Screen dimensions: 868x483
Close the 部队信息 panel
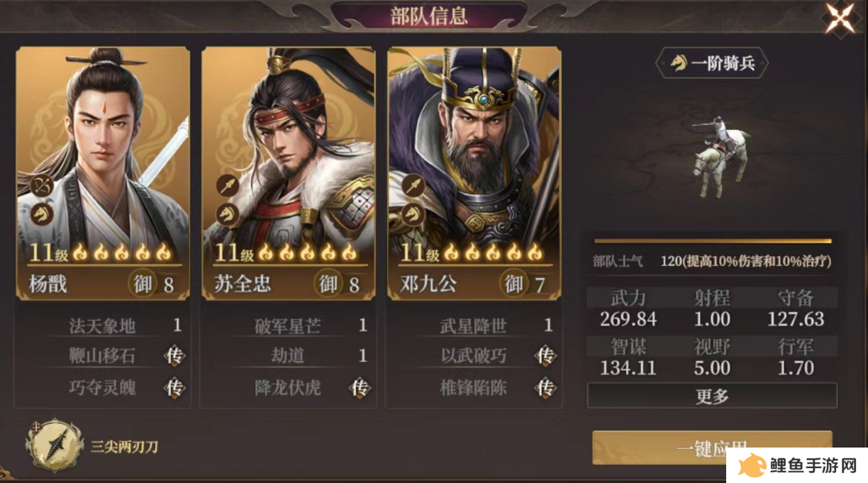tap(840, 18)
